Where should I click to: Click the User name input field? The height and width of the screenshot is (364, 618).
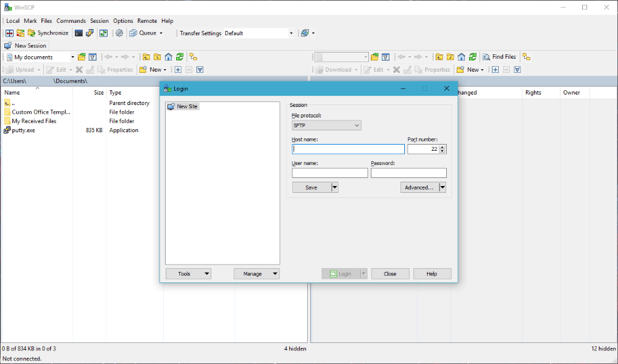pos(330,172)
